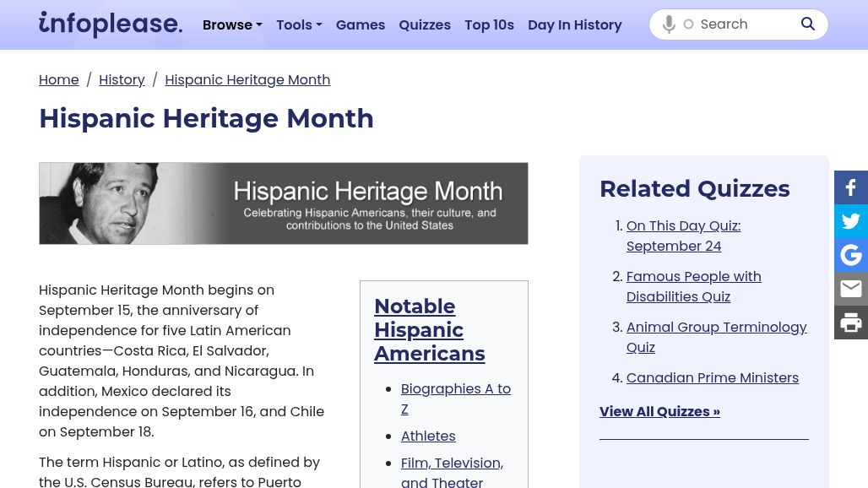Open Biographies A to Z link
868x488 pixels.
coord(455,399)
